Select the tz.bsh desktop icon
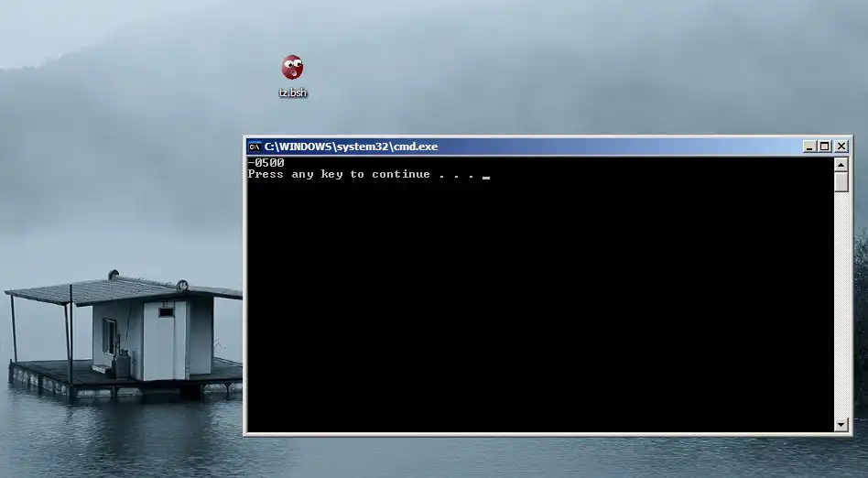 292,68
